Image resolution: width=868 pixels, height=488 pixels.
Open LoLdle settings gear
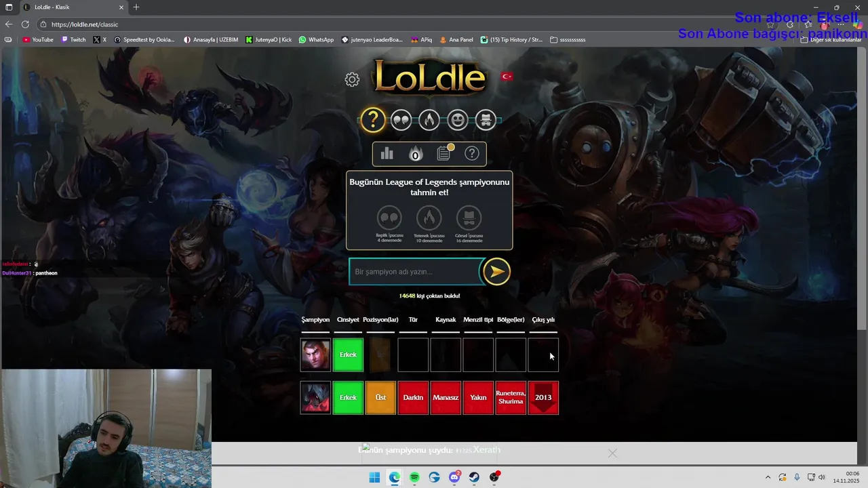pyautogui.click(x=352, y=79)
